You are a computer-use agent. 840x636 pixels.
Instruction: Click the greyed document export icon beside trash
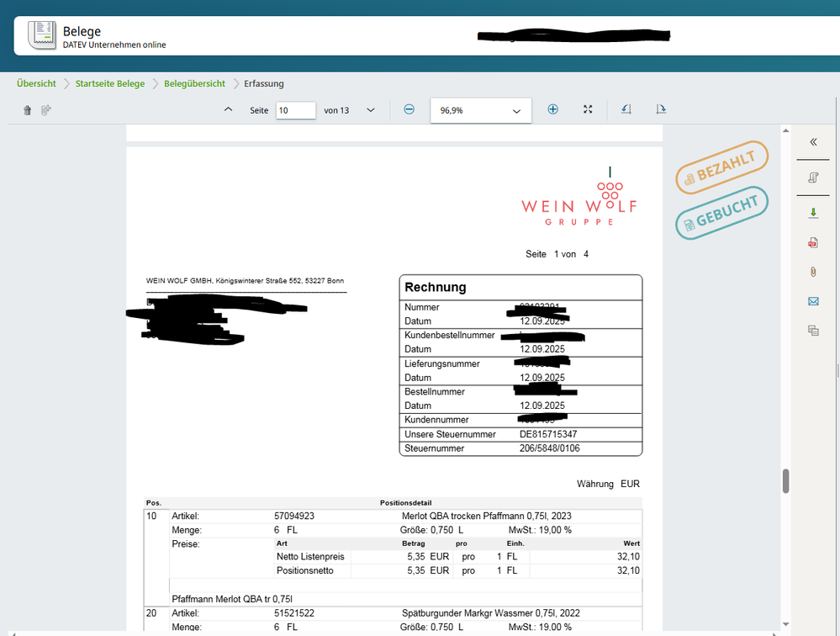click(46, 110)
